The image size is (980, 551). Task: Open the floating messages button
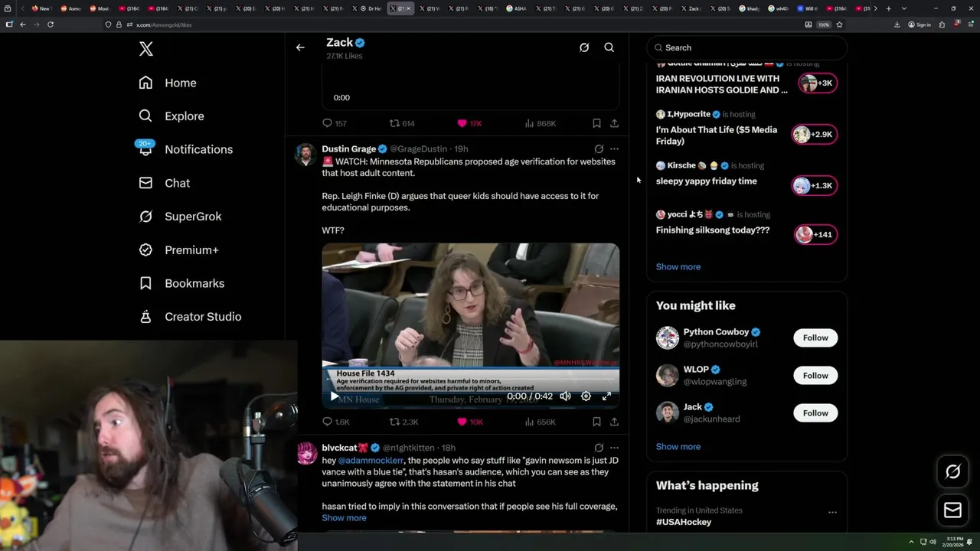click(x=952, y=510)
